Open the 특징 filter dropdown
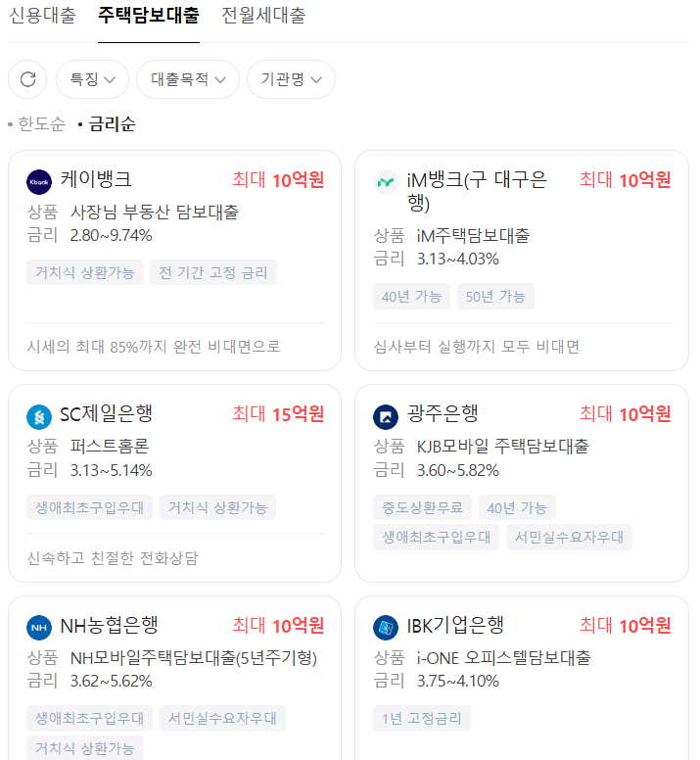The width and height of the screenshot is (700, 760). [x=92, y=79]
